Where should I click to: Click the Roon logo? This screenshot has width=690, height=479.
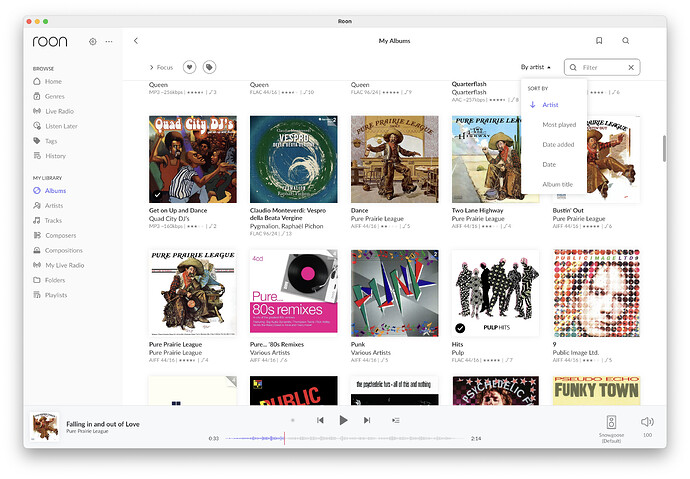click(x=50, y=41)
